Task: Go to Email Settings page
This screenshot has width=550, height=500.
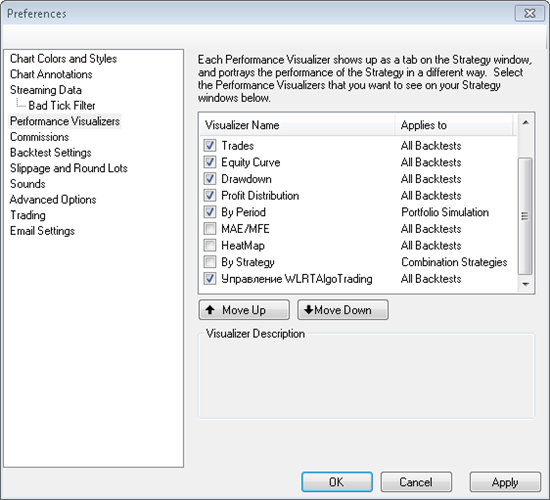Action: click(42, 231)
